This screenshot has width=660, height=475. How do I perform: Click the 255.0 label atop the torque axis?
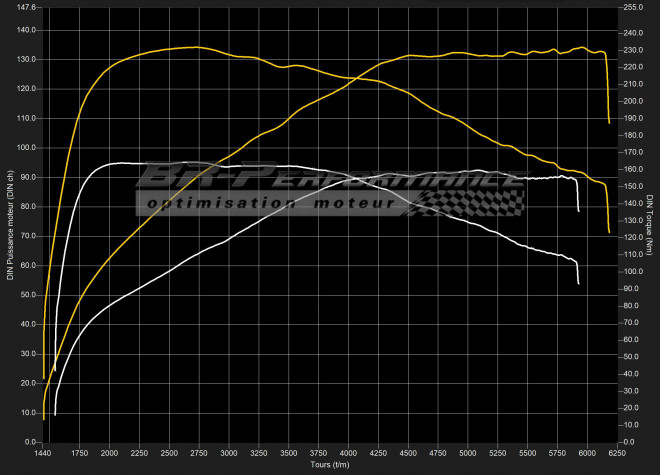pos(632,7)
